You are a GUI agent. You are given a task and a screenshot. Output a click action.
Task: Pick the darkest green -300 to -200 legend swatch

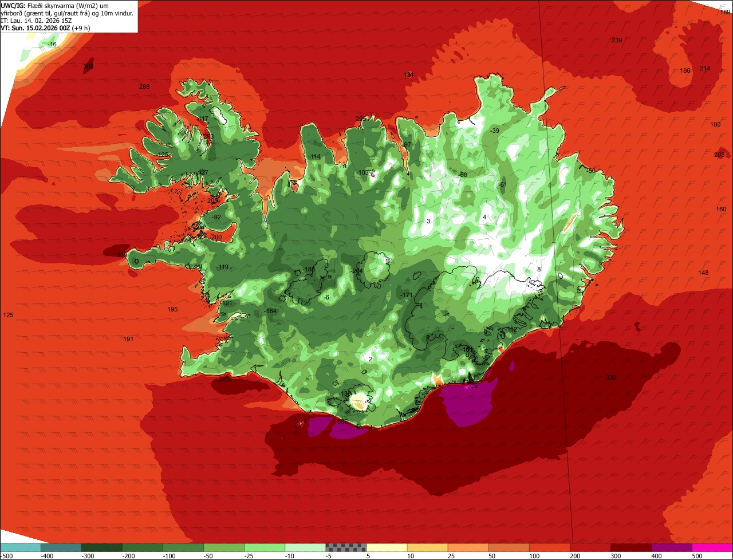[102, 547]
